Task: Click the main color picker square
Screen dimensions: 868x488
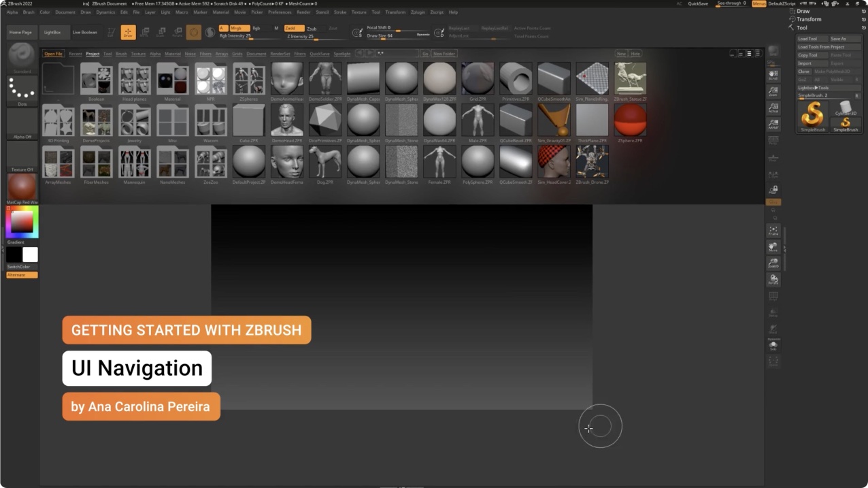Action: (22, 222)
